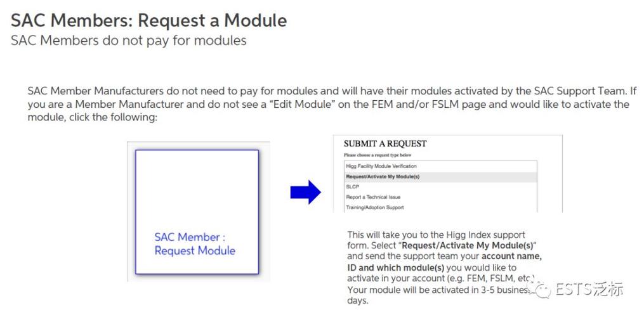Click the paragraph beginning 'SAC Member Manufacturers do not need'
644x317 pixels.
pos(328,105)
